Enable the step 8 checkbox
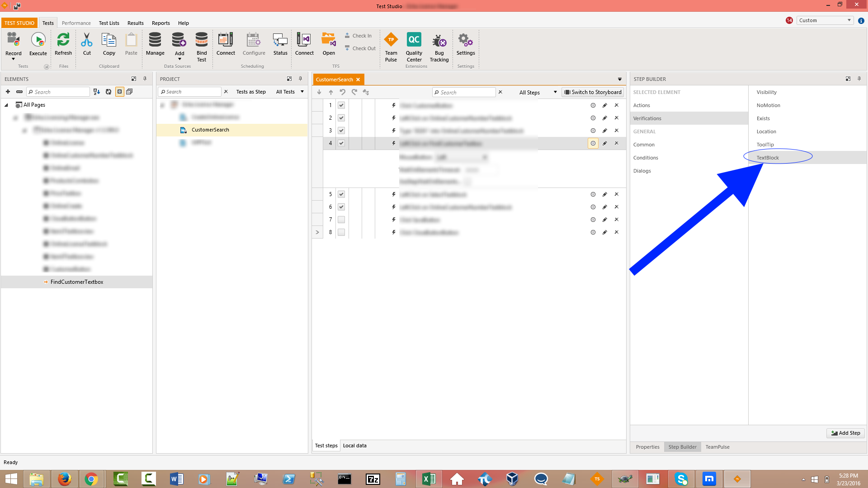 [341, 232]
